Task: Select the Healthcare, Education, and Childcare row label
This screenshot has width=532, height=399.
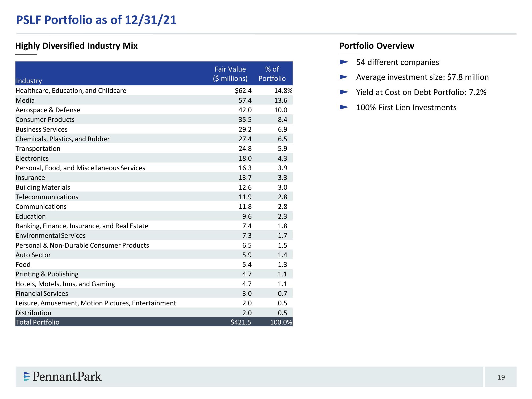Action: click(71, 91)
